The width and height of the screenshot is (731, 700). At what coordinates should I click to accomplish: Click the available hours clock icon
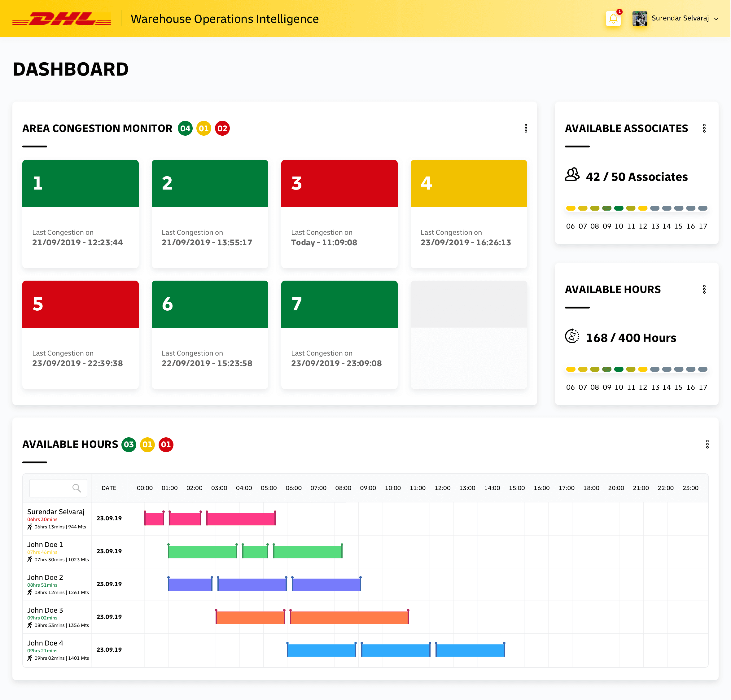pyautogui.click(x=572, y=336)
